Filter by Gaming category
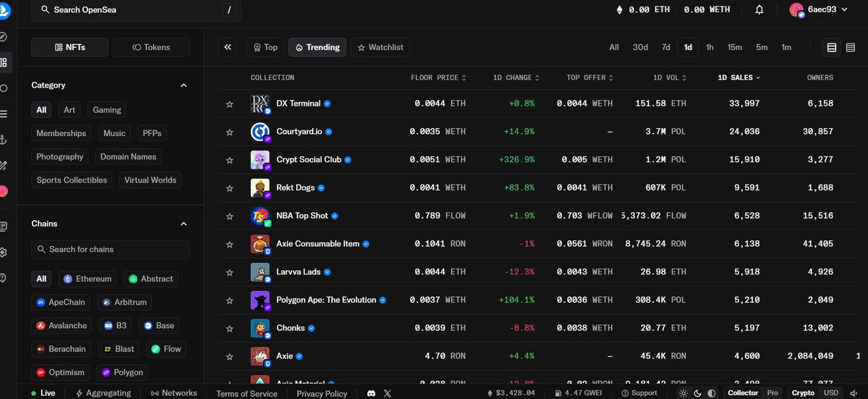 point(107,110)
